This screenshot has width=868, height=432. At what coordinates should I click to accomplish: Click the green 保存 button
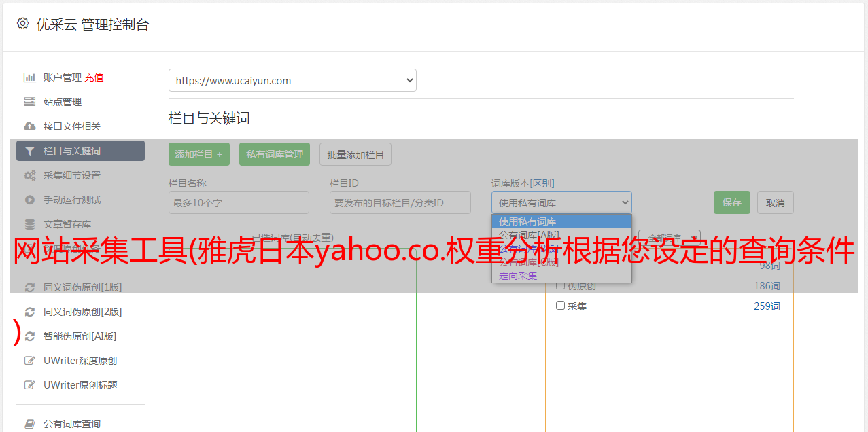pos(732,202)
